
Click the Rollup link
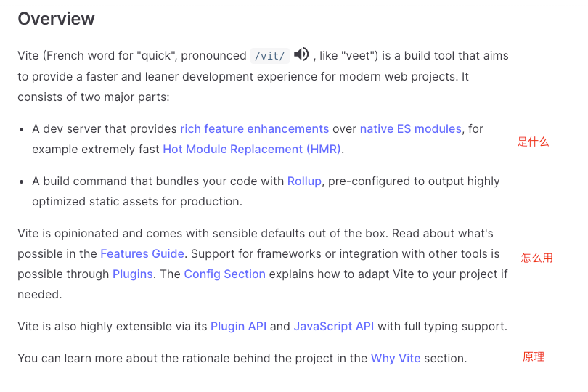pyautogui.click(x=304, y=181)
